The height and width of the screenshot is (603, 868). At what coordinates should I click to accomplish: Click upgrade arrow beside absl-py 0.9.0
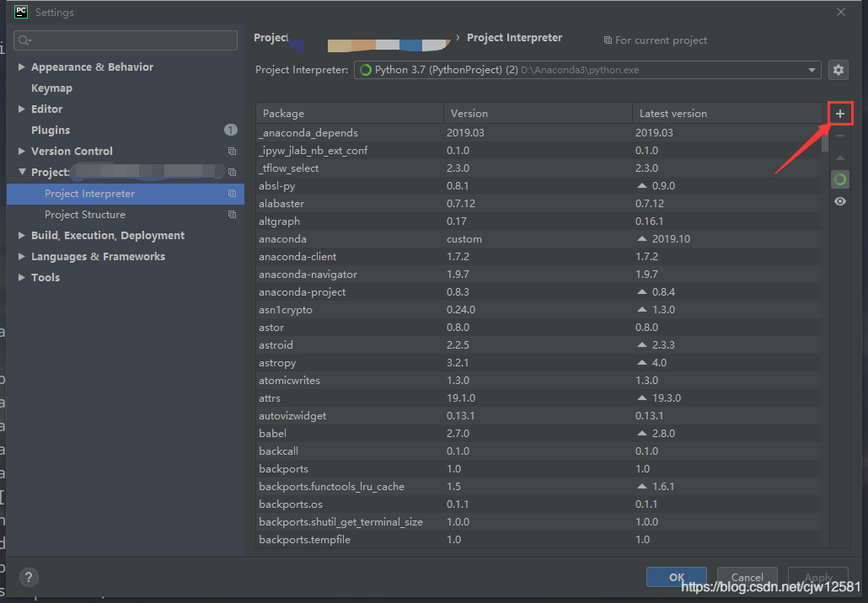(642, 185)
